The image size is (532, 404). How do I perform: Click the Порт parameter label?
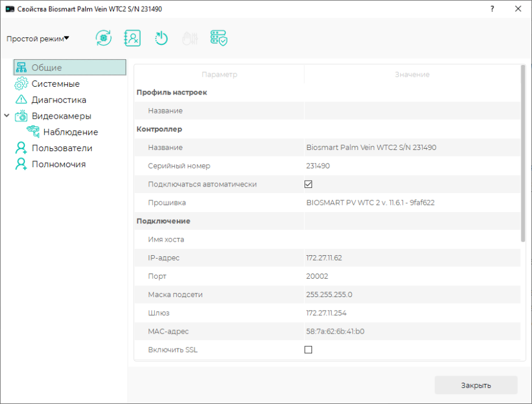pyautogui.click(x=157, y=276)
